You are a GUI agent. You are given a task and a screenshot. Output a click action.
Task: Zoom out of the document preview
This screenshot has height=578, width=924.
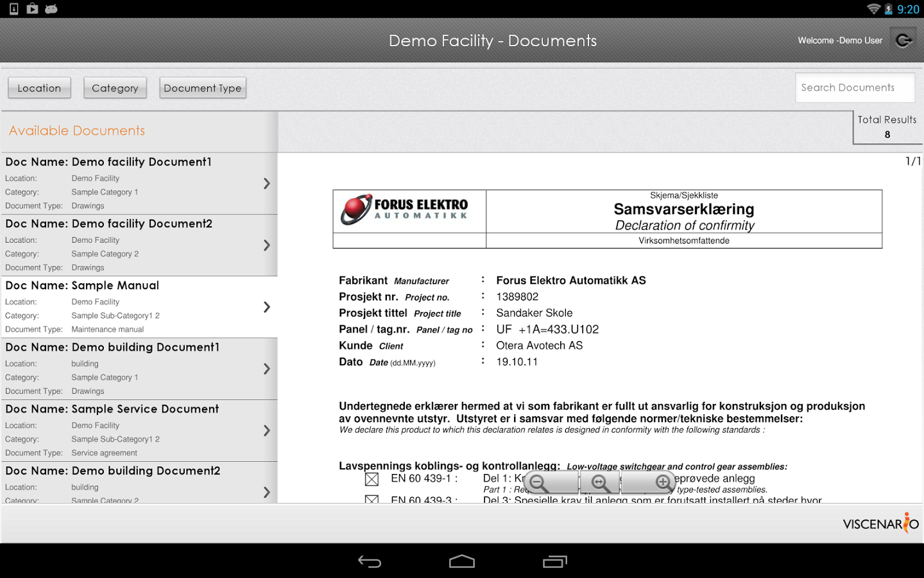(x=540, y=482)
